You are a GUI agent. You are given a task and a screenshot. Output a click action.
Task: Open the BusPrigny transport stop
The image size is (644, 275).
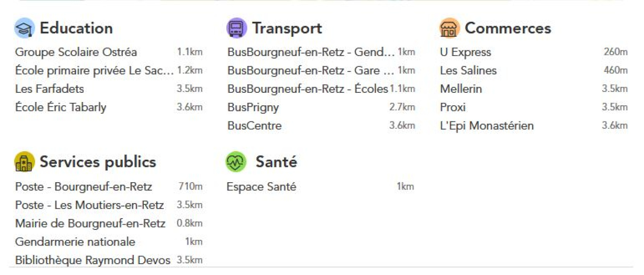click(253, 107)
